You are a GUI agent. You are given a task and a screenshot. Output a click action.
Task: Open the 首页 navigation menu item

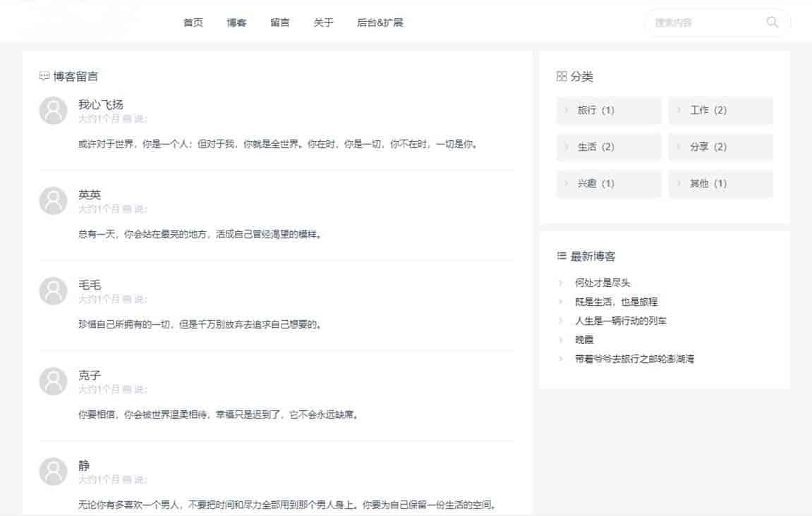point(193,23)
